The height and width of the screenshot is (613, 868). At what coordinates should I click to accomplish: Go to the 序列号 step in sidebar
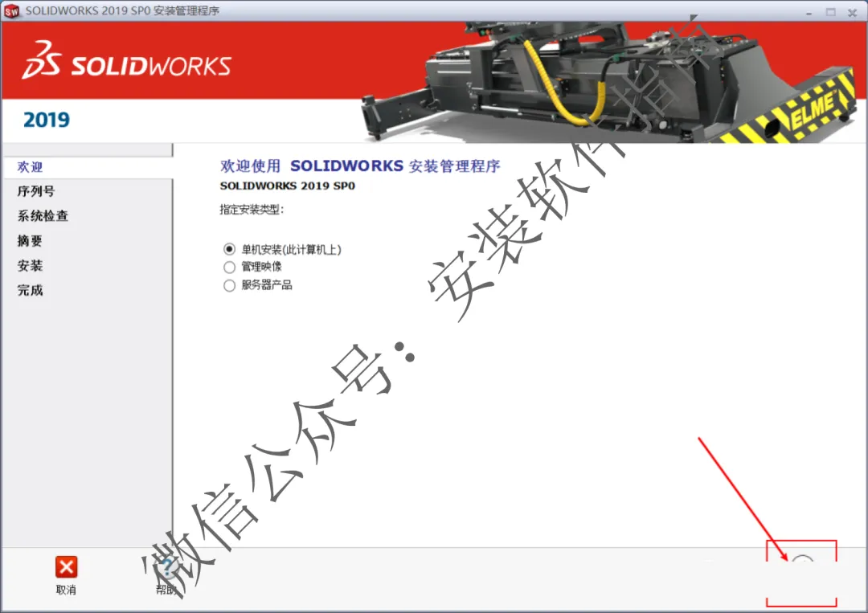(x=36, y=191)
